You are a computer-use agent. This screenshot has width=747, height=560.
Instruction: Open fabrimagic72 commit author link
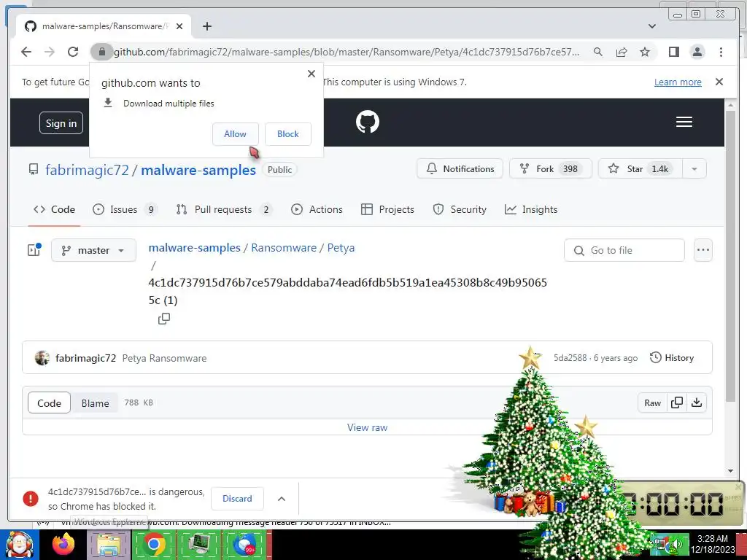point(85,358)
